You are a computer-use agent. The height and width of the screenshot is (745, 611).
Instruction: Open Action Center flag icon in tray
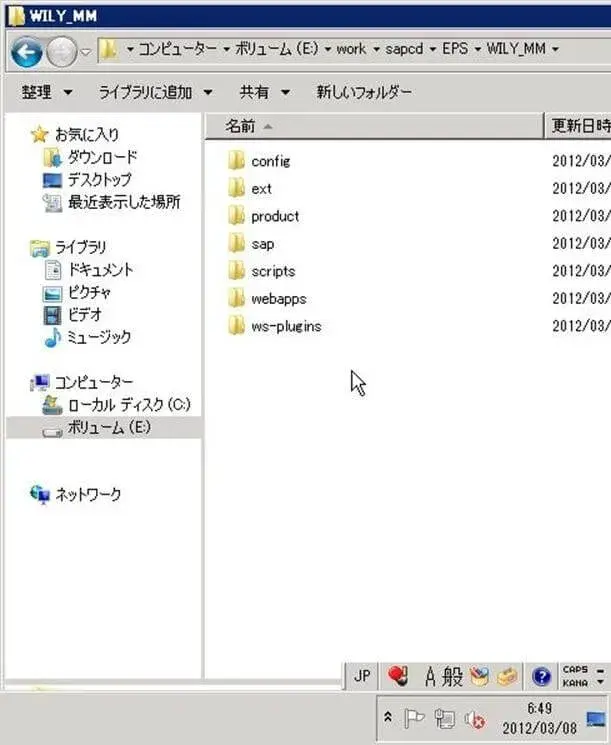414,719
